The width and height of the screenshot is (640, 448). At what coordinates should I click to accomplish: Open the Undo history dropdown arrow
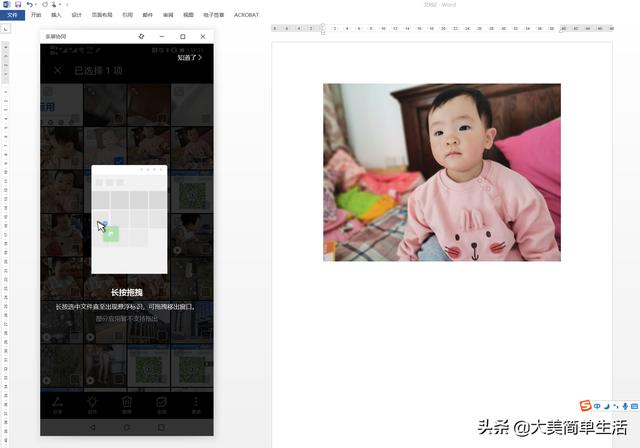[36, 4]
